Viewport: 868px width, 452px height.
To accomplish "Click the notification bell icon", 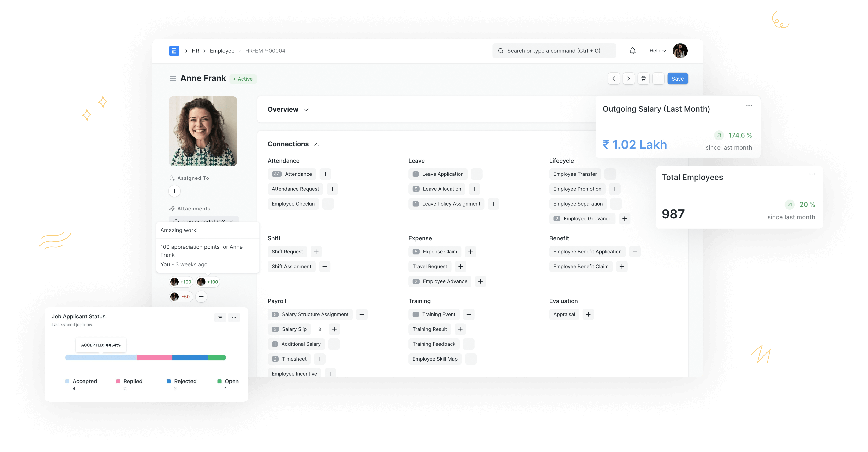I will pyautogui.click(x=632, y=51).
